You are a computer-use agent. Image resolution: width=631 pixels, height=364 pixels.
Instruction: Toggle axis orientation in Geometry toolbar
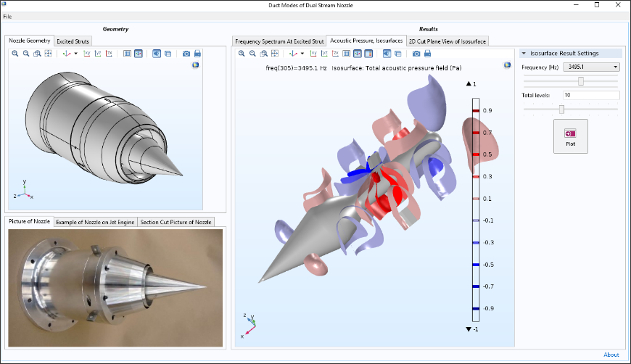point(139,54)
